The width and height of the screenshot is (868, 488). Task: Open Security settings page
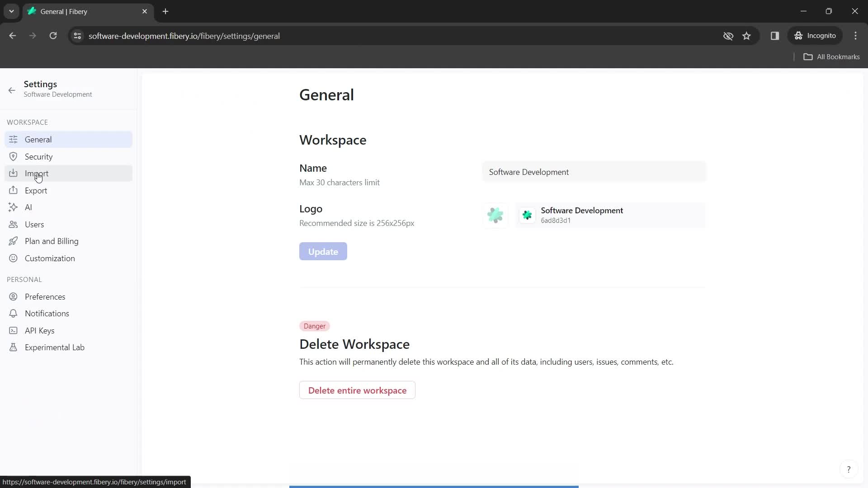tap(68, 156)
